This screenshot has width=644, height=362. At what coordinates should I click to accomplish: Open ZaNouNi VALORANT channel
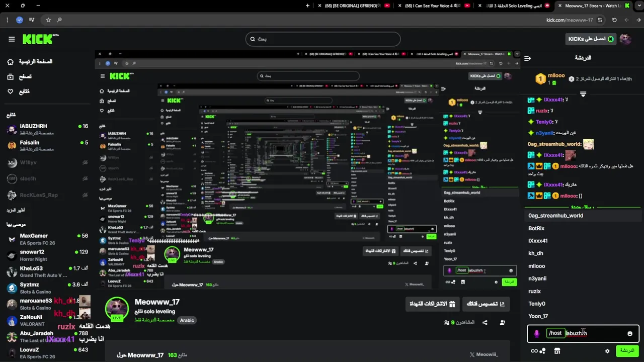pos(47,320)
